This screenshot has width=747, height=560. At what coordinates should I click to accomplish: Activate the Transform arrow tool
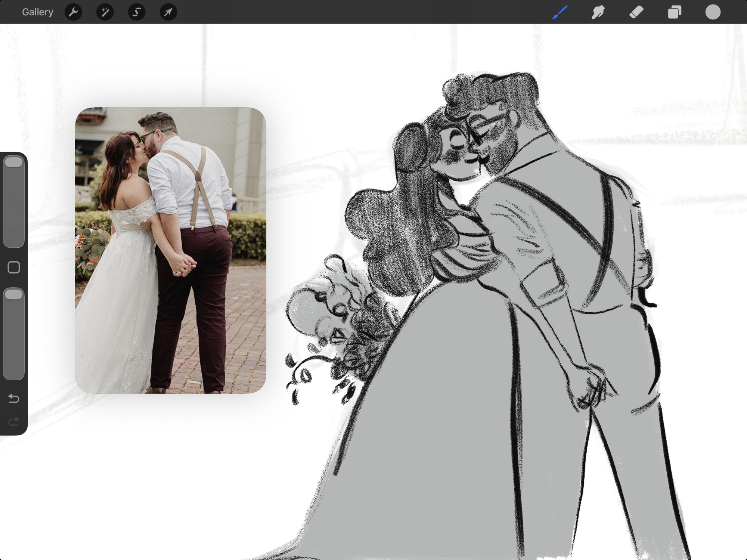coord(168,12)
